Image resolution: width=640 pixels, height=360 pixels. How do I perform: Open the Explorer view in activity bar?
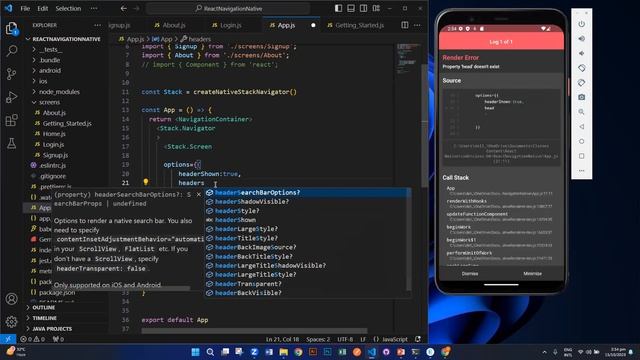(12, 28)
